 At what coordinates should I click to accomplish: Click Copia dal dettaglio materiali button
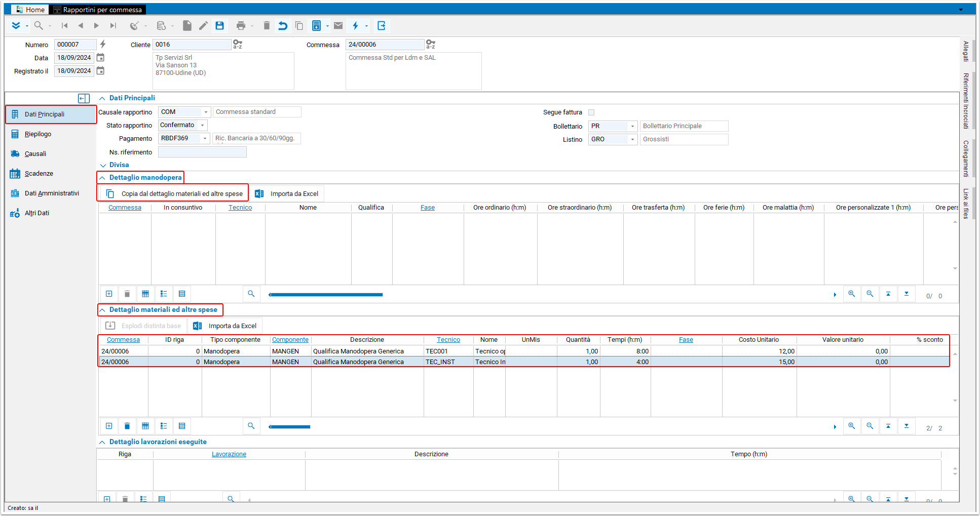(174, 194)
